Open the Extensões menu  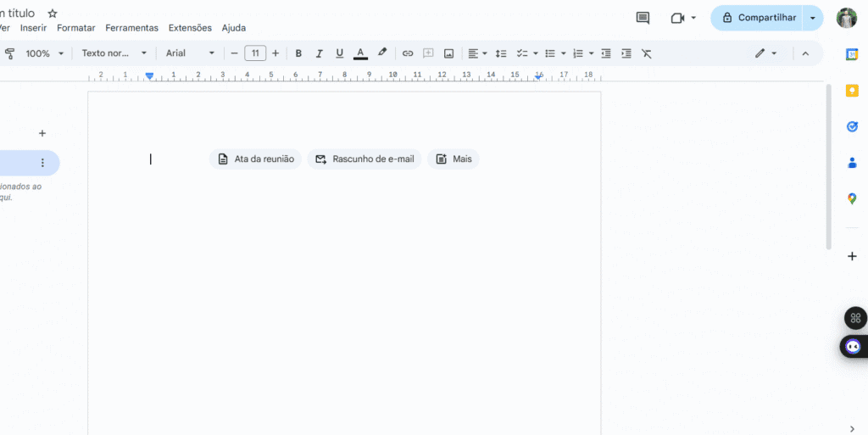190,28
